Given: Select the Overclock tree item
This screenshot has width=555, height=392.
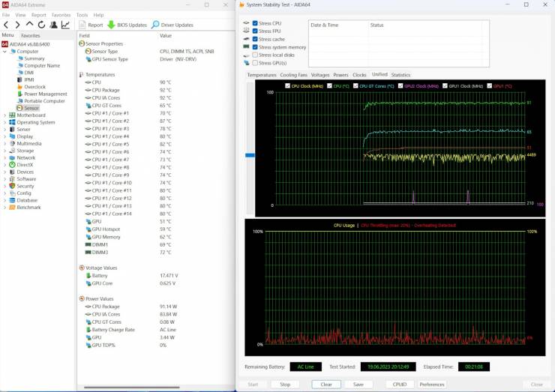Looking at the screenshot, I should coord(34,87).
